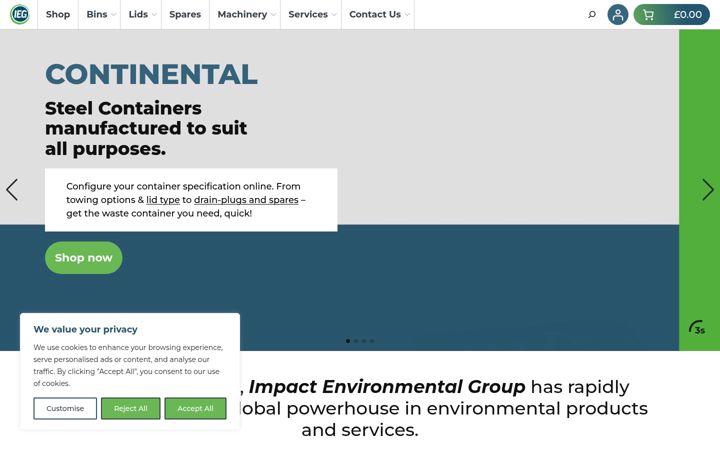Click the IEG logo in the header

coord(20,14)
